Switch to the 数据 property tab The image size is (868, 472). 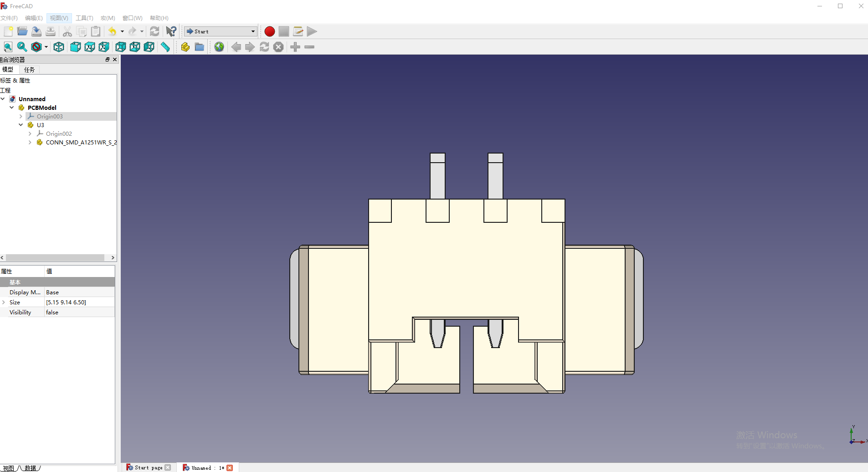(x=31, y=468)
